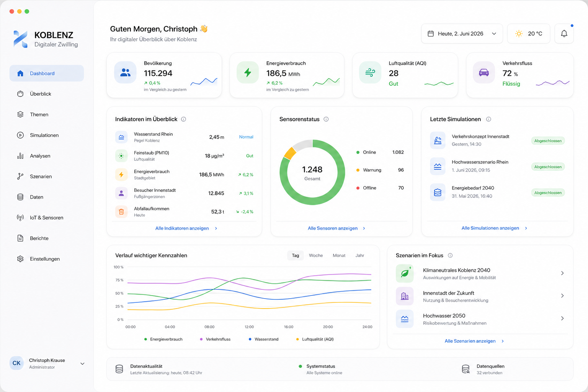588x392 pixels.
Task: Expand Klimaneutrales Koblenz 2040 scenario chevron
Action: (x=562, y=273)
